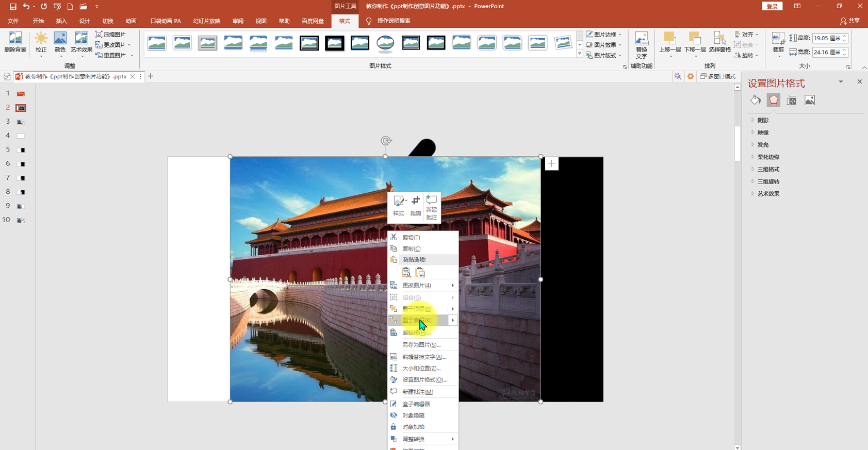Expand Glow (发光) section
The width and height of the screenshot is (868, 450).
tap(763, 145)
